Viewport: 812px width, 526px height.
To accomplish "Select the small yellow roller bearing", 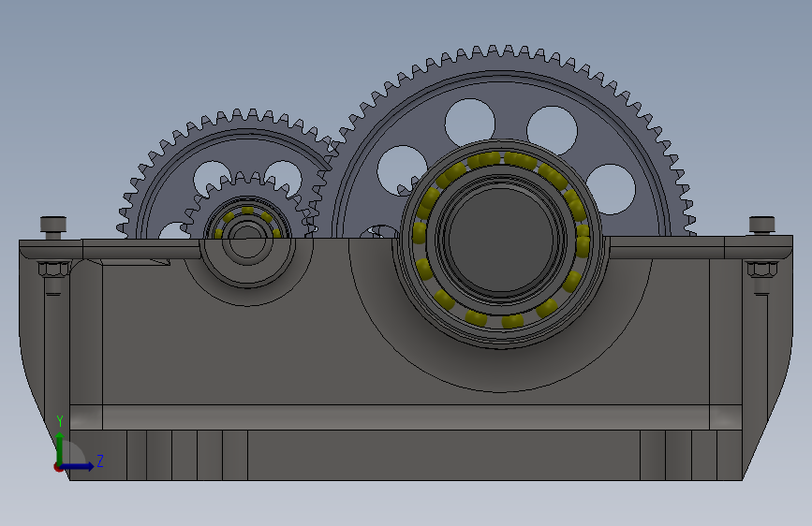I will click(x=247, y=211).
